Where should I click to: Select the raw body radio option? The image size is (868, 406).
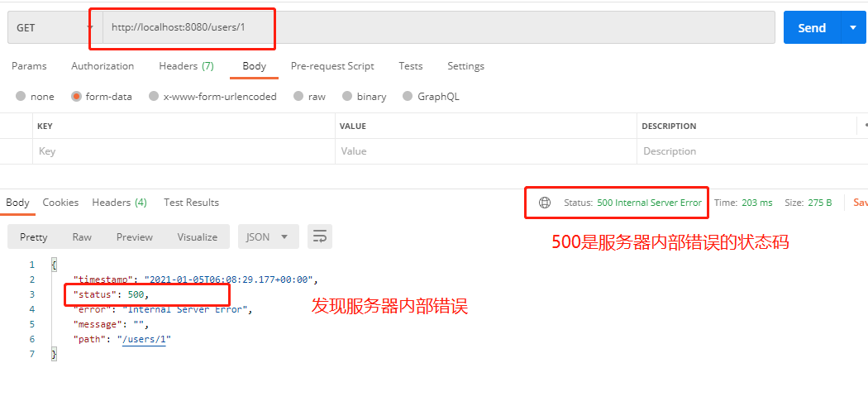pyautogui.click(x=299, y=97)
